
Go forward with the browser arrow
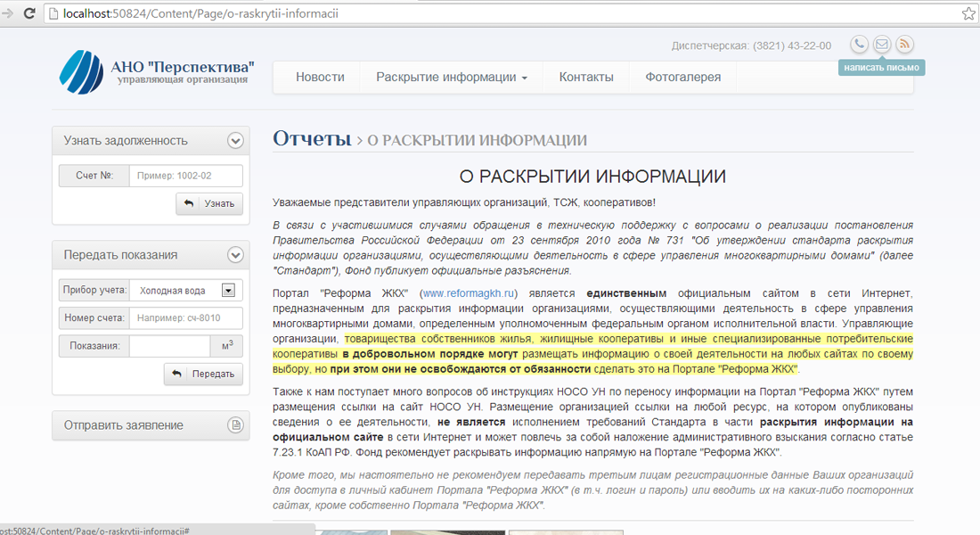tap(9, 13)
